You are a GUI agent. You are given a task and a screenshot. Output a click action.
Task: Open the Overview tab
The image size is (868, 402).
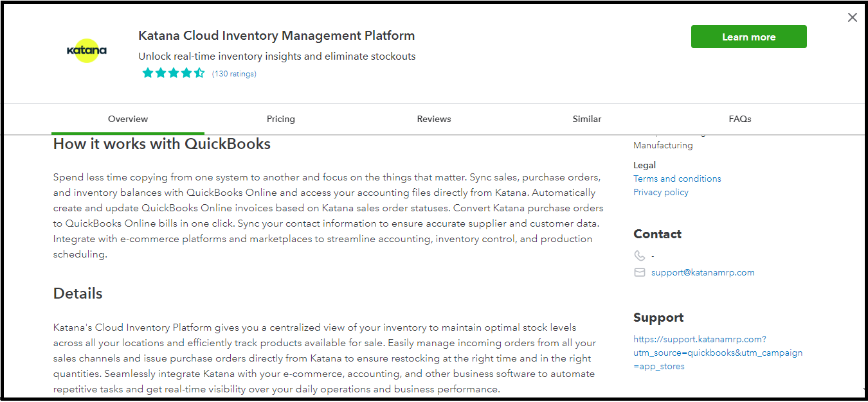[x=128, y=119]
